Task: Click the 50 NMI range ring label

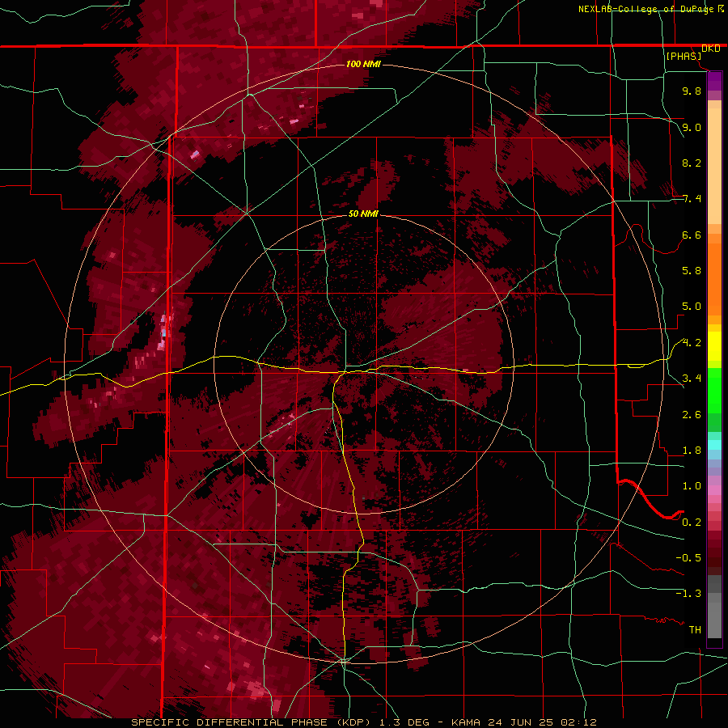Action: pos(363,214)
